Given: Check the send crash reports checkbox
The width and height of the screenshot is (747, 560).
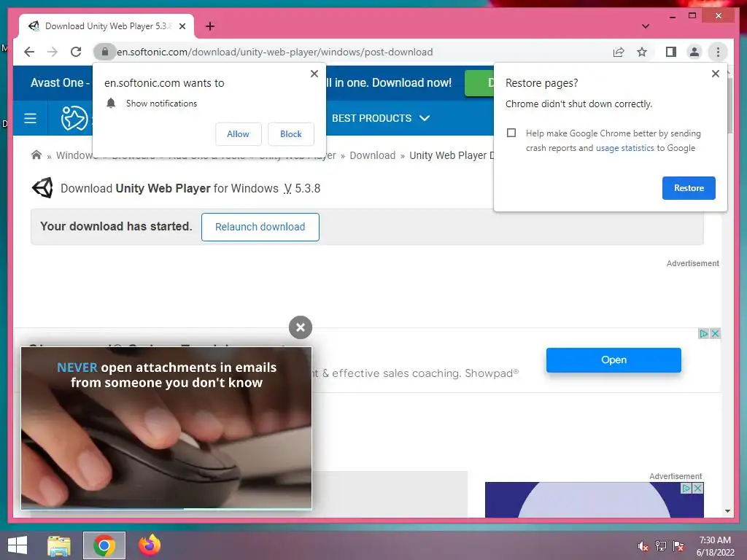Looking at the screenshot, I should point(511,133).
